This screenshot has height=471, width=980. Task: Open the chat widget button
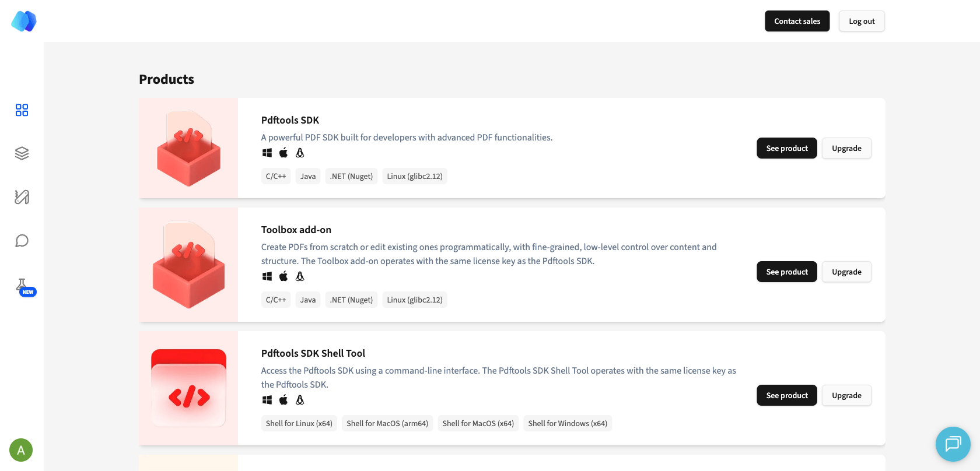coord(953,444)
